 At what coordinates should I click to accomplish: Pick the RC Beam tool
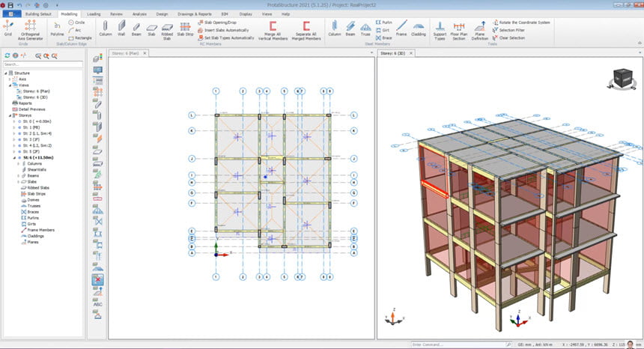pyautogui.click(x=136, y=28)
